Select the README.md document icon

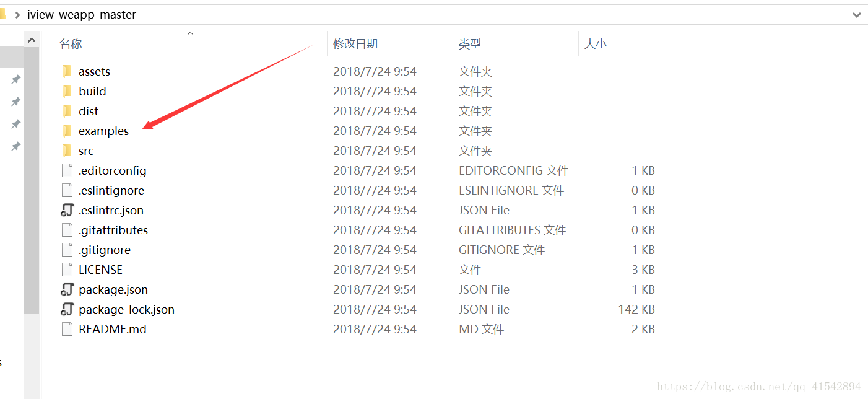tap(67, 329)
